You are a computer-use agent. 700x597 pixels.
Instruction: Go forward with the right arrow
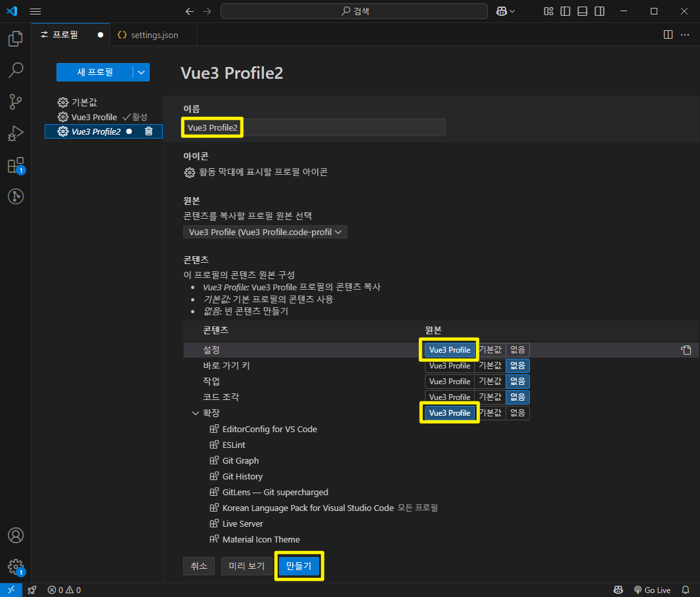[x=207, y=11]
